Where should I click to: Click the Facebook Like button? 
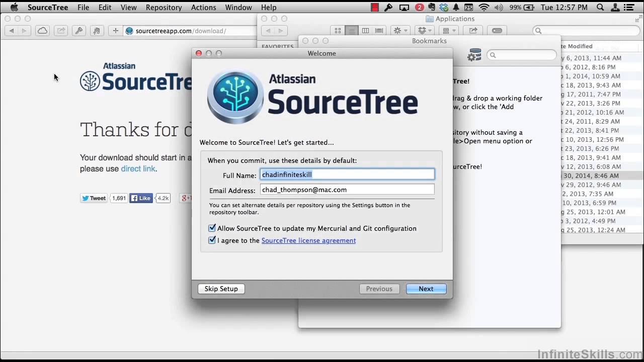click(141, 198)
